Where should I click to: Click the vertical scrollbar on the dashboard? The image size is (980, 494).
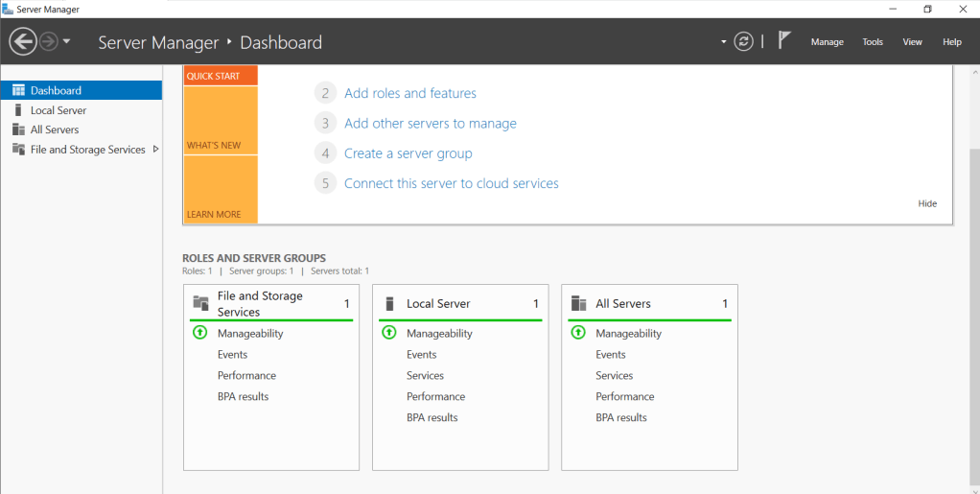point(973,288)
